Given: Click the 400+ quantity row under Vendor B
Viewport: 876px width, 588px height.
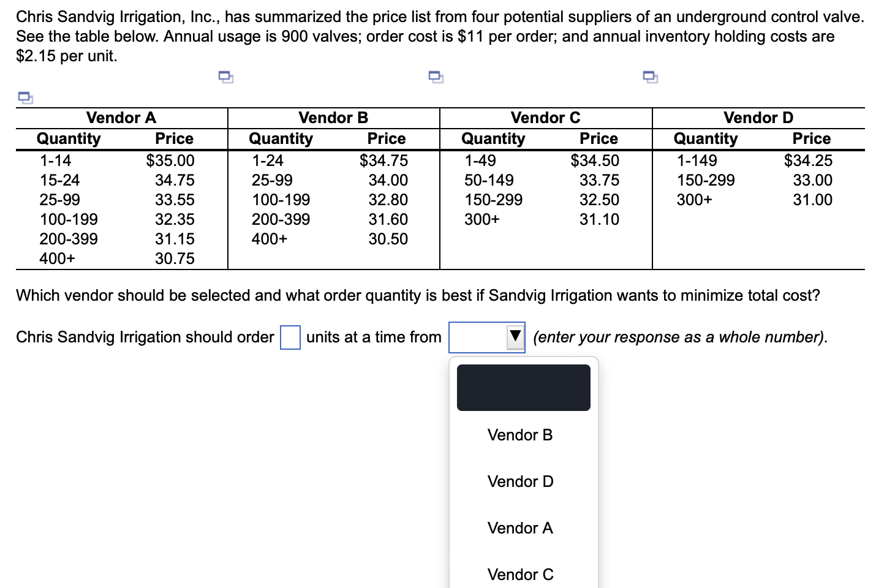Looking at the screenshot, I should click(x=270, y=239).
